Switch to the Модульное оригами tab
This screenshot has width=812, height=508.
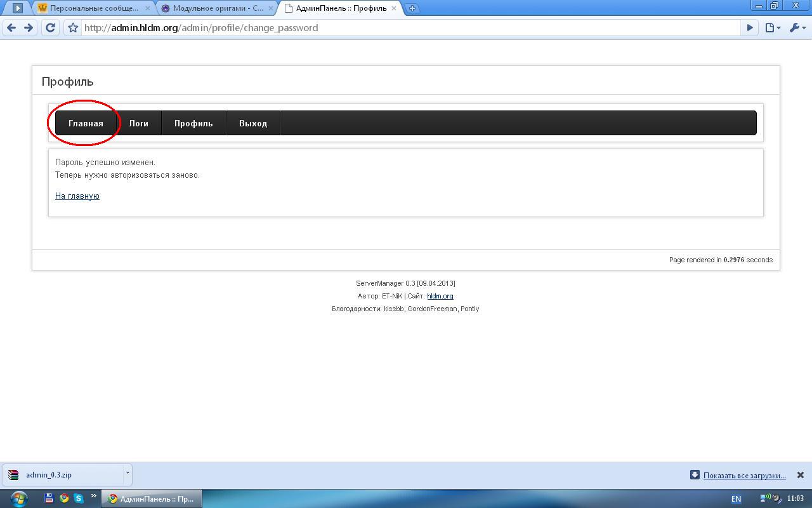tap(217, 8)
